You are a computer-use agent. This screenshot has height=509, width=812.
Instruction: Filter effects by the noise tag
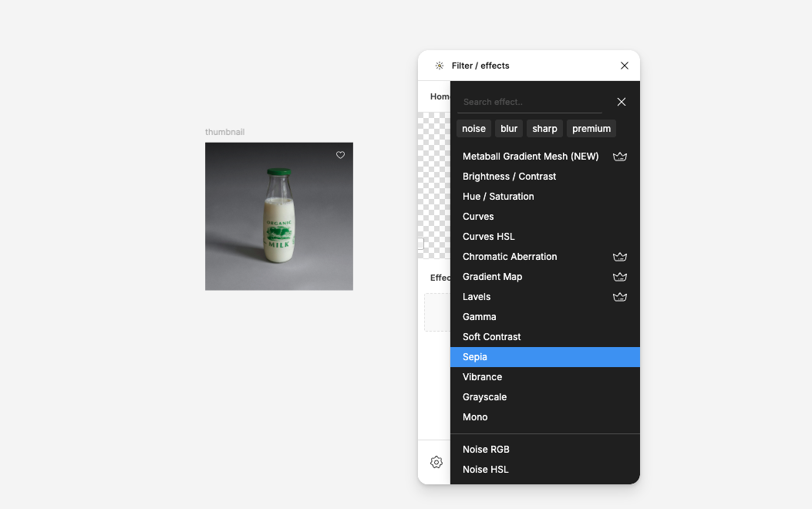tap(473, 129)
